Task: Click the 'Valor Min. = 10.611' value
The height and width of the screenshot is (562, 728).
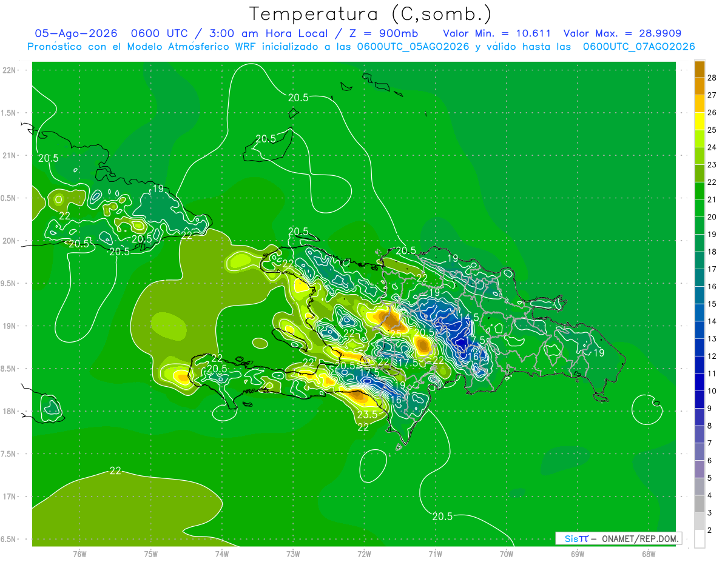Action: 497,33
